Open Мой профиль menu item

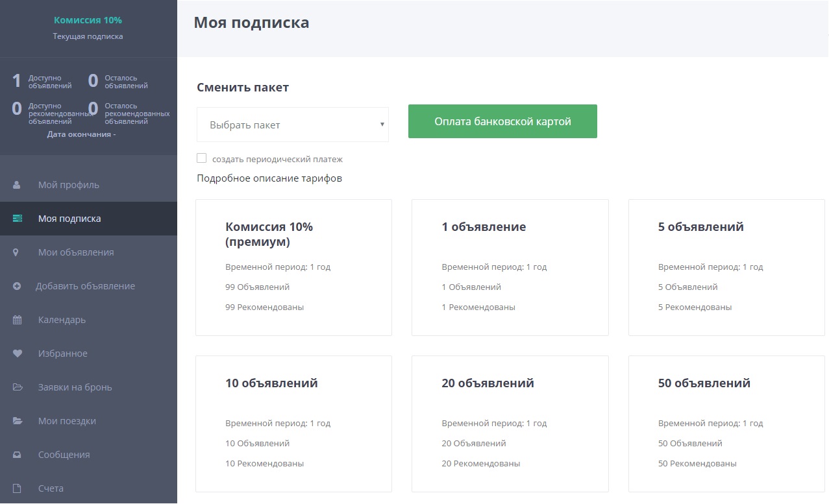pos(69,185)
